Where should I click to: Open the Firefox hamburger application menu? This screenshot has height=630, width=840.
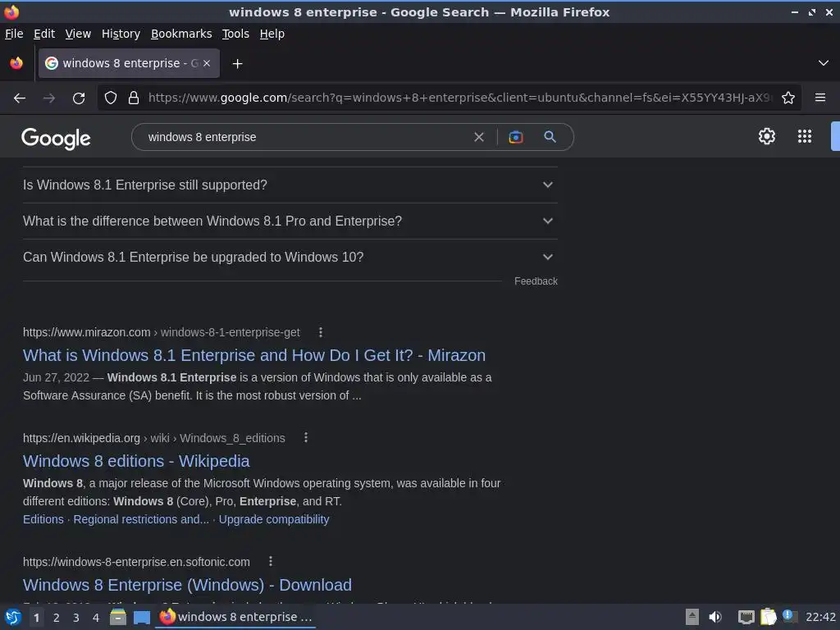(820, 98)
